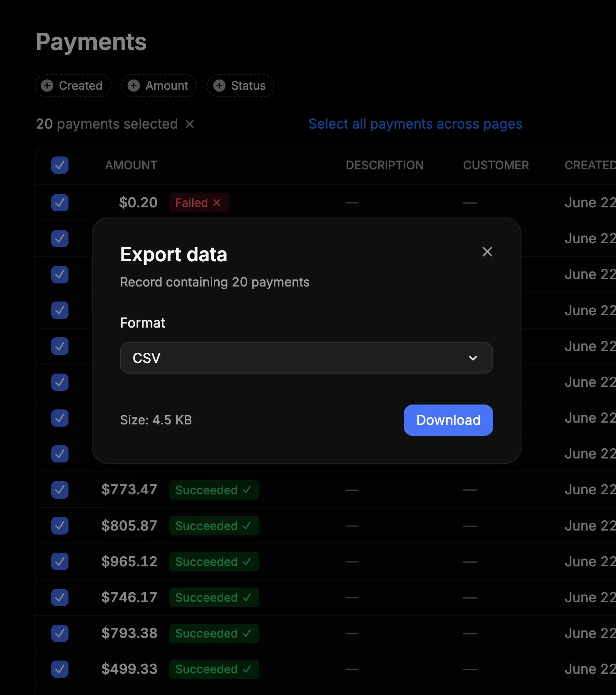Close the Export data dialog
Image resolution: width=616 pixels, height=695 pixels.
(x=487, y=252)
